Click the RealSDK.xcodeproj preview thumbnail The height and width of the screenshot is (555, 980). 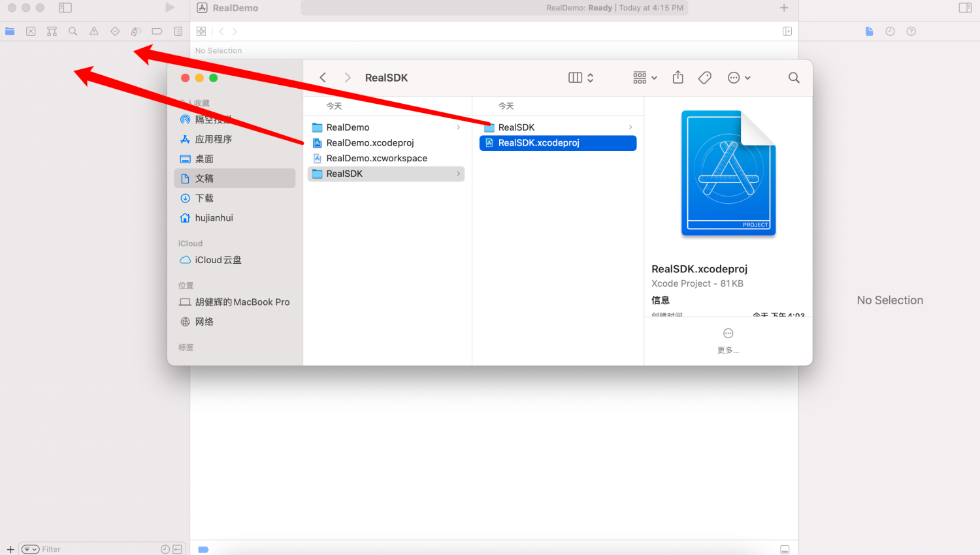728,173
